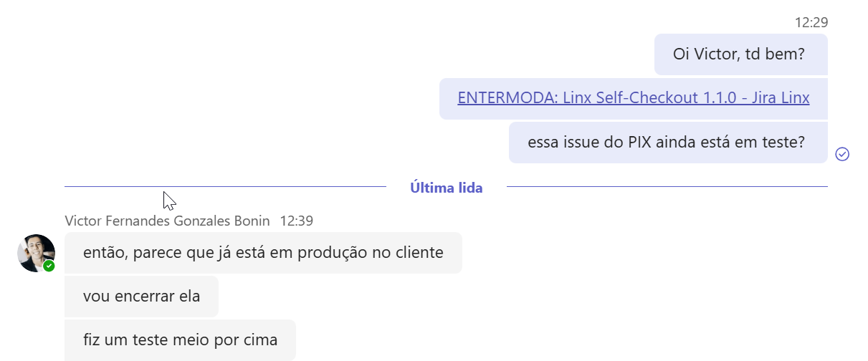Click divider line right of "Última lida"
Screen dimensions: 868x361
pyautogui.click(x=667, y=187)
